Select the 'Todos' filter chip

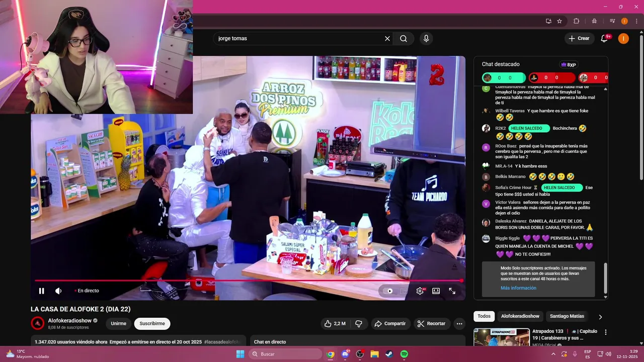(484, 316)
